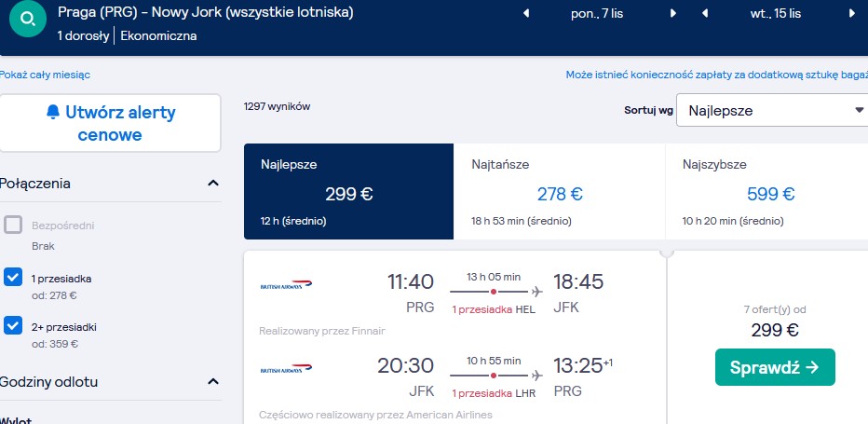Uncheck the 2+ przesiadki checkbox
The width and height of the screenshot is (868, 424).
click(x=13, y=326)
